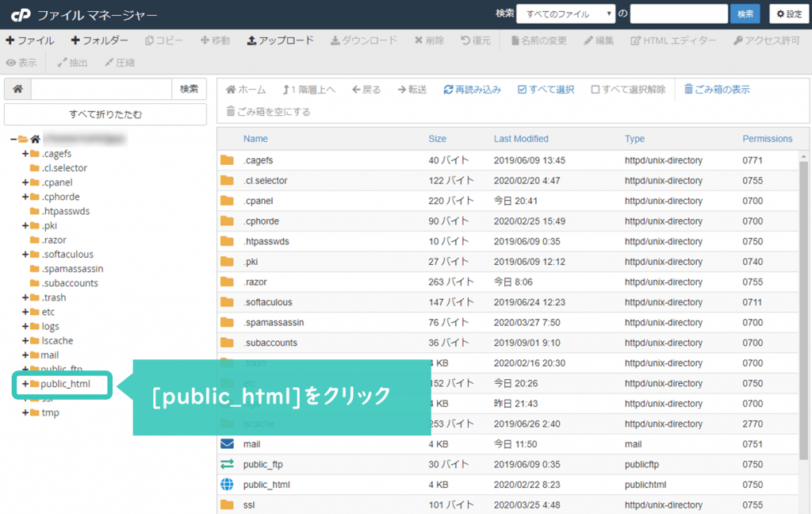Create a new folder with フォルダー button
The width and height of the screenshot is (812, 514).
(99, 40)
